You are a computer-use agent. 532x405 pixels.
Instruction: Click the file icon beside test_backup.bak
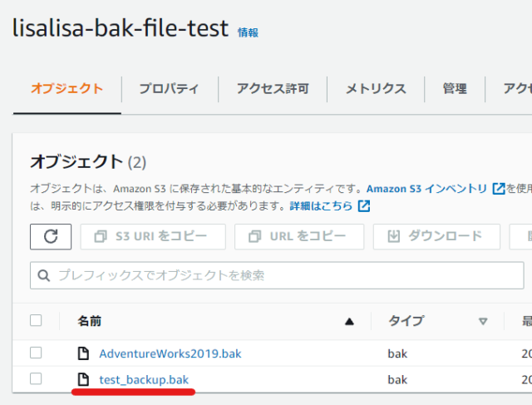83,379
